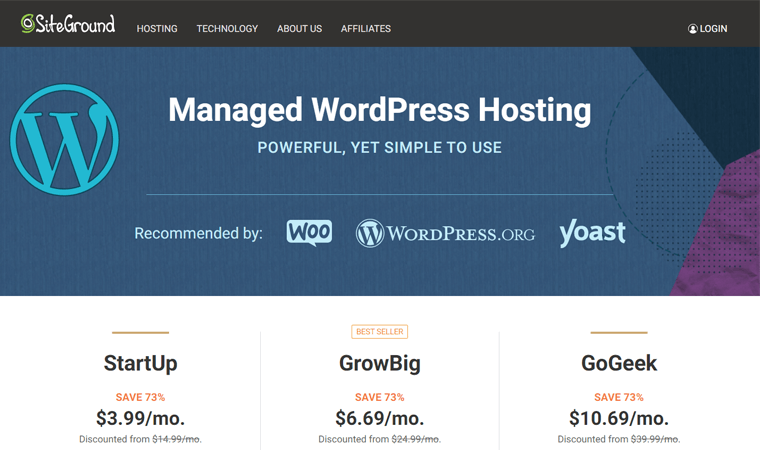
Task: Click the $3.99/mo. price
Action: pos(141,418)
